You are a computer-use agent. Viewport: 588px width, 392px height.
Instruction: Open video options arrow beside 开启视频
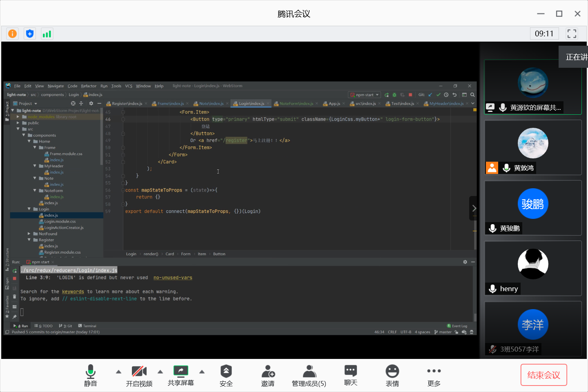[x=160, y=372]
